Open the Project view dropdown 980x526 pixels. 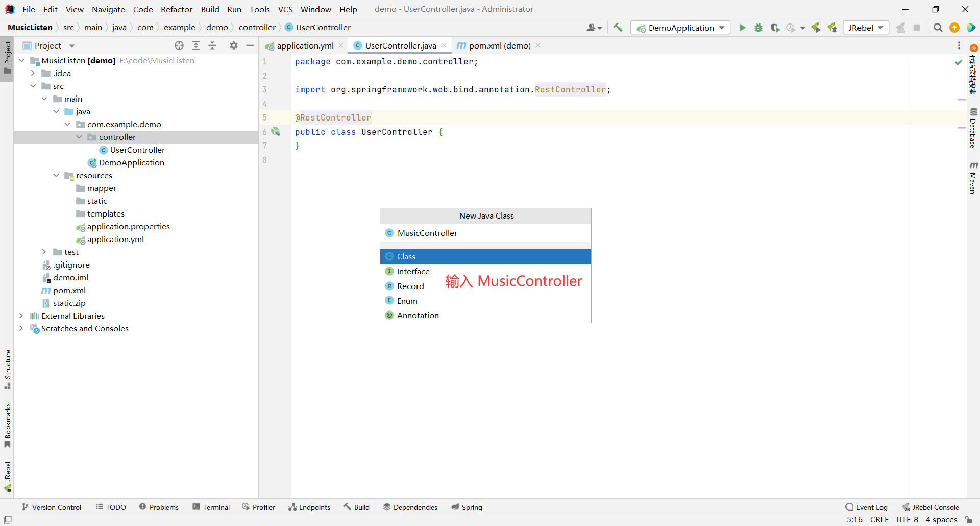click(x=49, y=45)
